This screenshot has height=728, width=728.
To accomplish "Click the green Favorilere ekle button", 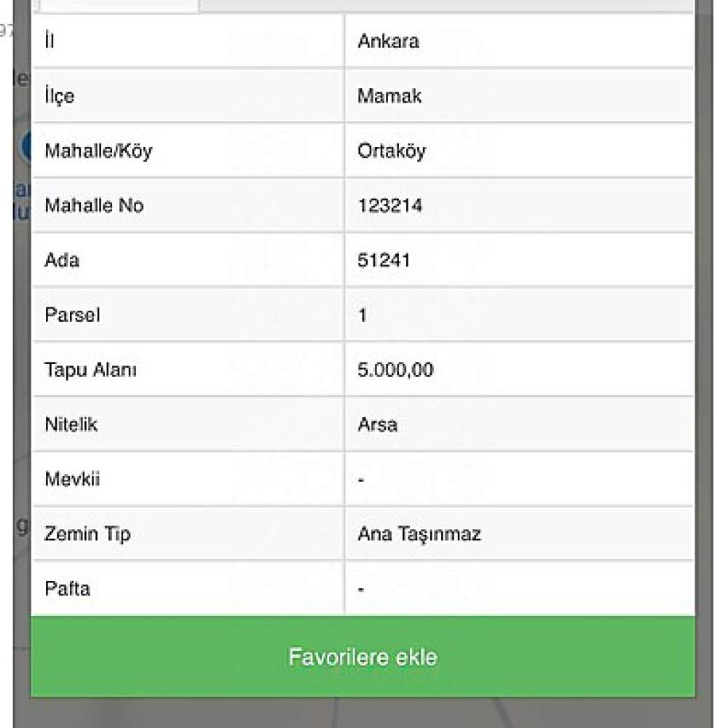I will 363,657.
